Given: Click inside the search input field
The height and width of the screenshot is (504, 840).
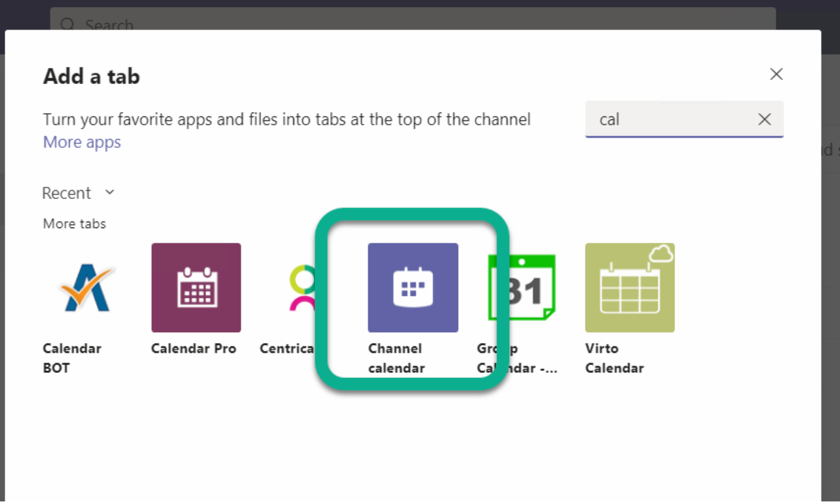Looking at the screenshot, I should [672, 119].
